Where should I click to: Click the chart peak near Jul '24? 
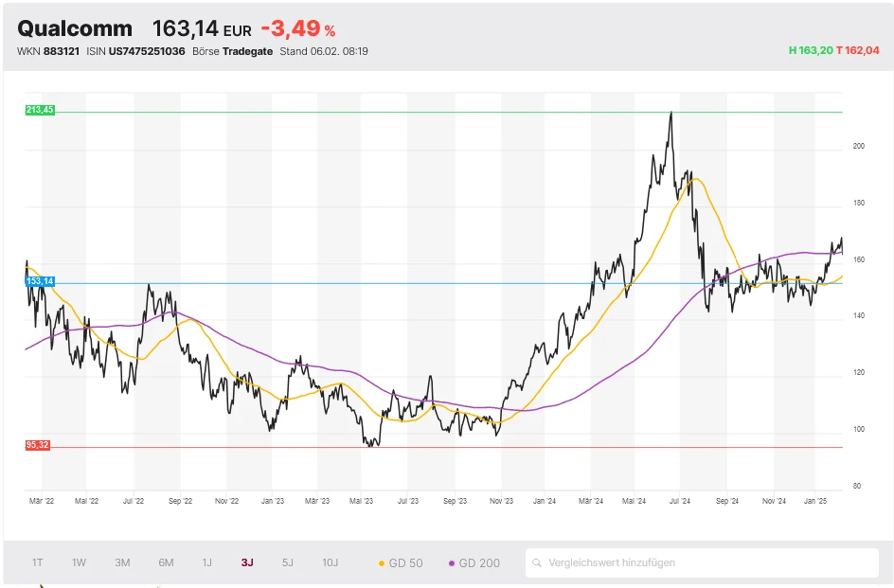point(670,113)
